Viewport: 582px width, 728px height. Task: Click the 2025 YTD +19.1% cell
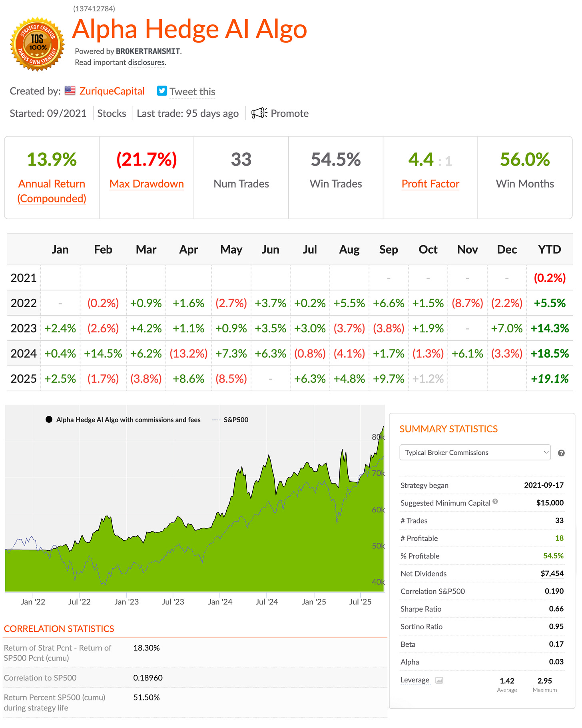click(x=550, y=379)
